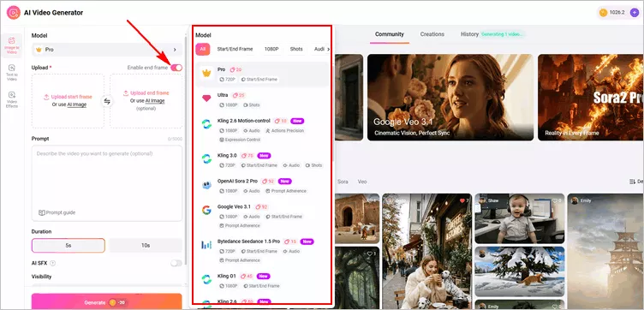Viewport: 644px width, 310px height.
Task: Switch to the Creations tab
Action: point(432,34)
